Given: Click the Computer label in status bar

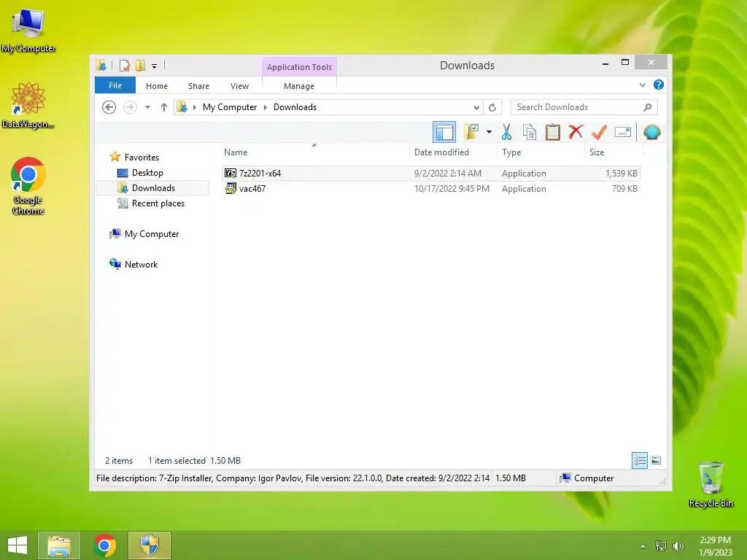Looking at the screenshot, I should tap(594, 478).
